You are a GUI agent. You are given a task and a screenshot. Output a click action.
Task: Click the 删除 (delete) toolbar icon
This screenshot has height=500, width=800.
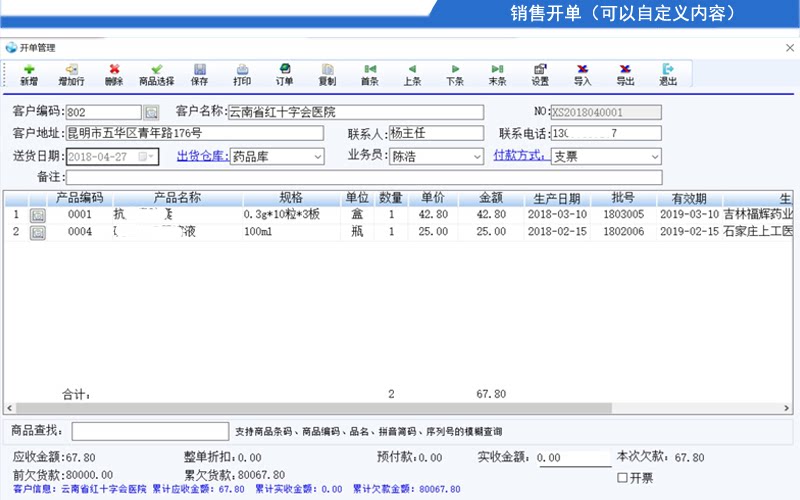pos(114,74)
